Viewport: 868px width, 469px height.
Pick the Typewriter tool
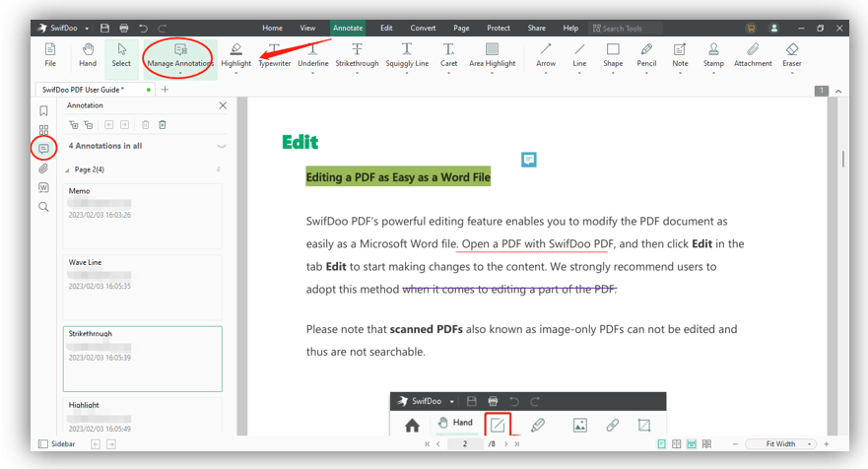pos(275,55)
